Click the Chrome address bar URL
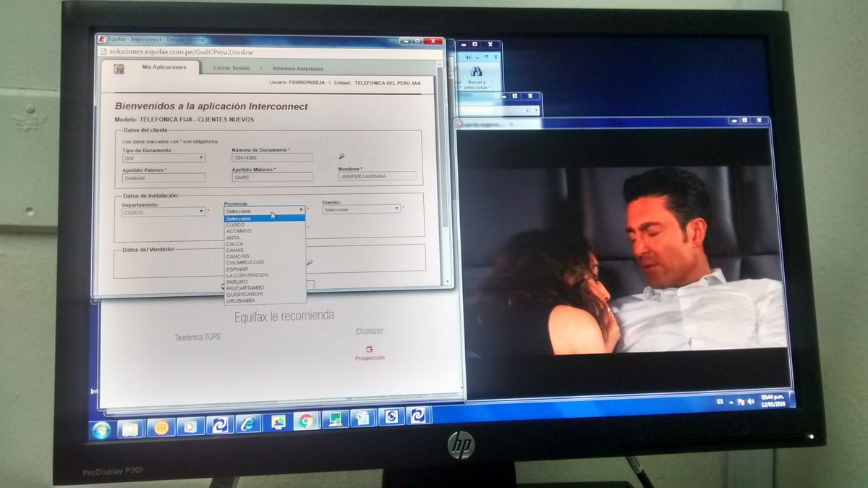The height and width of the screenshot is (488, 868). click(182, 53)
